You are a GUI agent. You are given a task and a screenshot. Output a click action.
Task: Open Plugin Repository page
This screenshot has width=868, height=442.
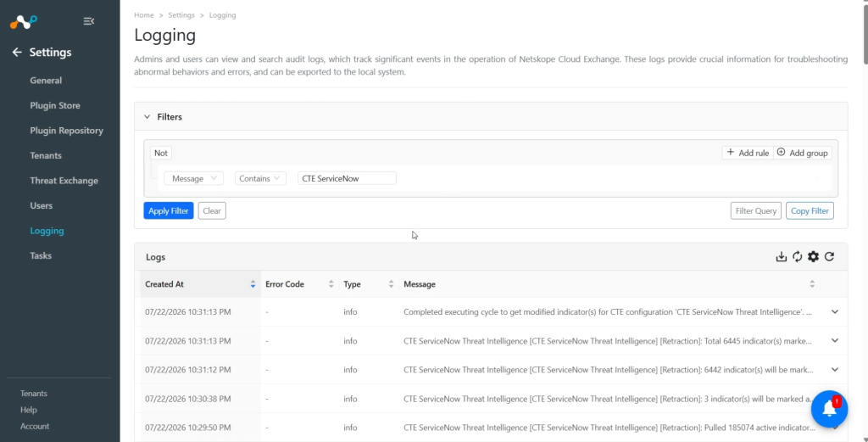(66, 131)
